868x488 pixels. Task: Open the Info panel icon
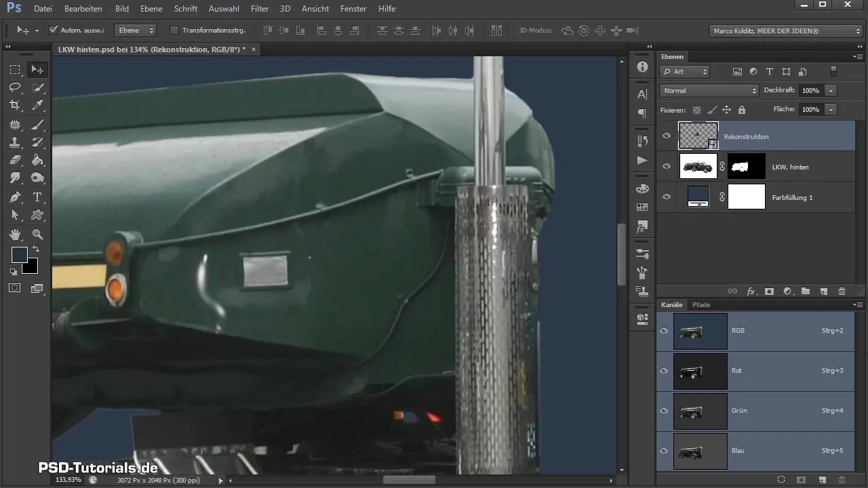642,67
